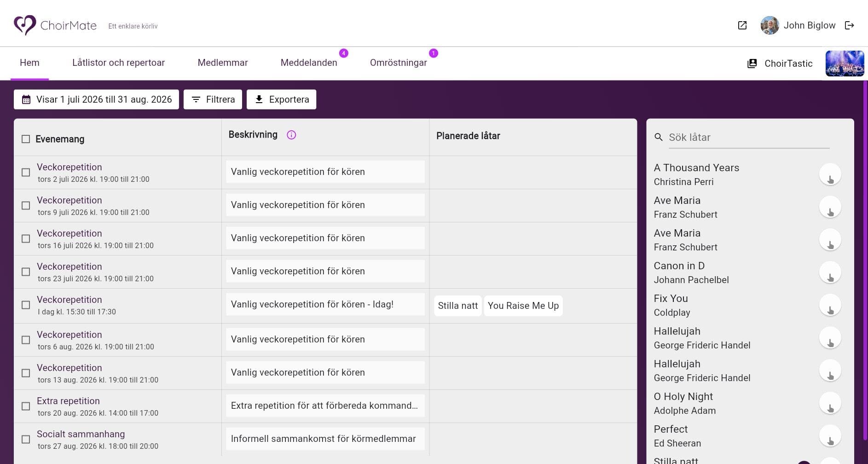Check the 16 juli Veckorepetition checkbox

click(26, 238)
